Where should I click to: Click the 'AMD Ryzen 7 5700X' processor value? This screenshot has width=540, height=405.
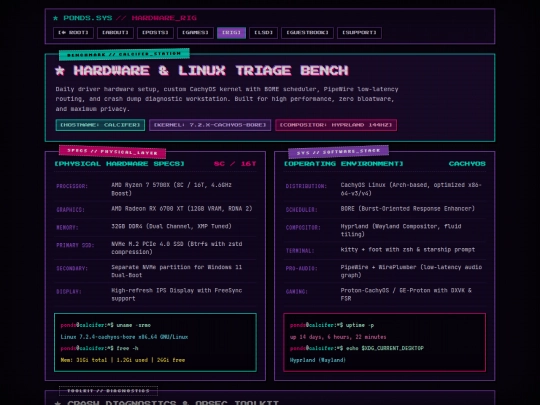pos(172,189)
